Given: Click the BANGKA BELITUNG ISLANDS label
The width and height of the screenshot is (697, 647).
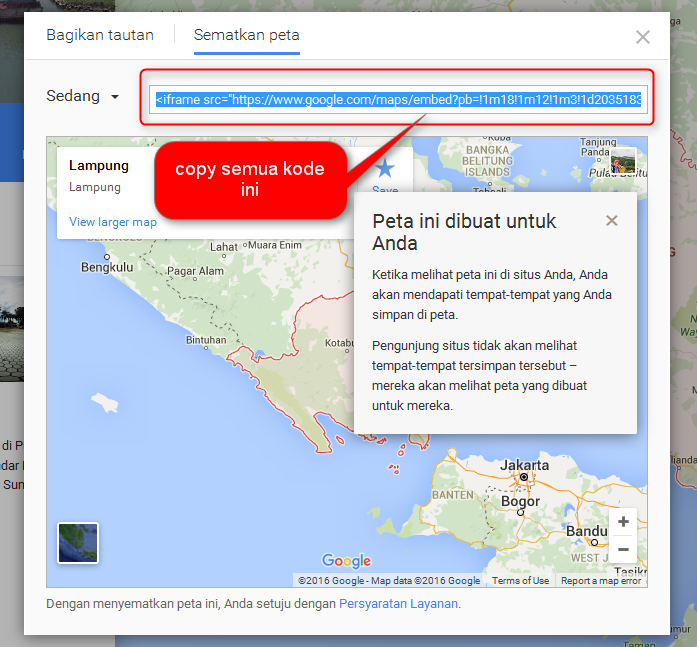Looking at the screenshot, I should (x=487, y=161).
